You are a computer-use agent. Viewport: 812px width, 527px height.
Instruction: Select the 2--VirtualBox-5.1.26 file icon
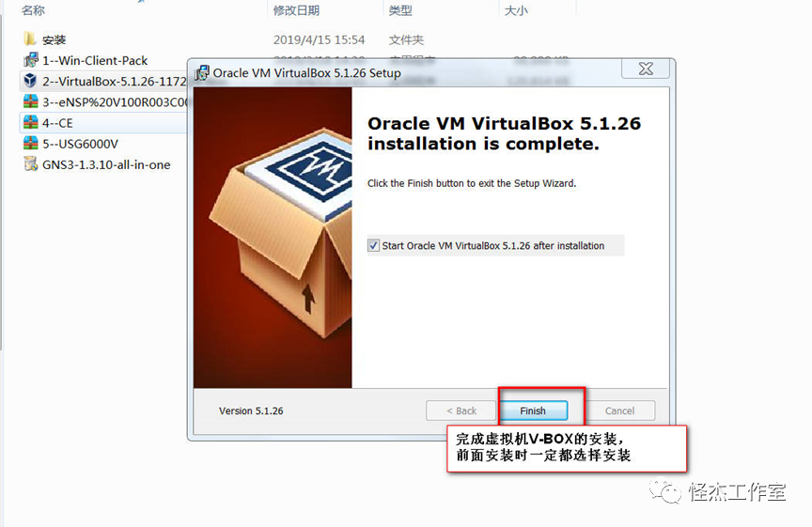tap(31, 81)
